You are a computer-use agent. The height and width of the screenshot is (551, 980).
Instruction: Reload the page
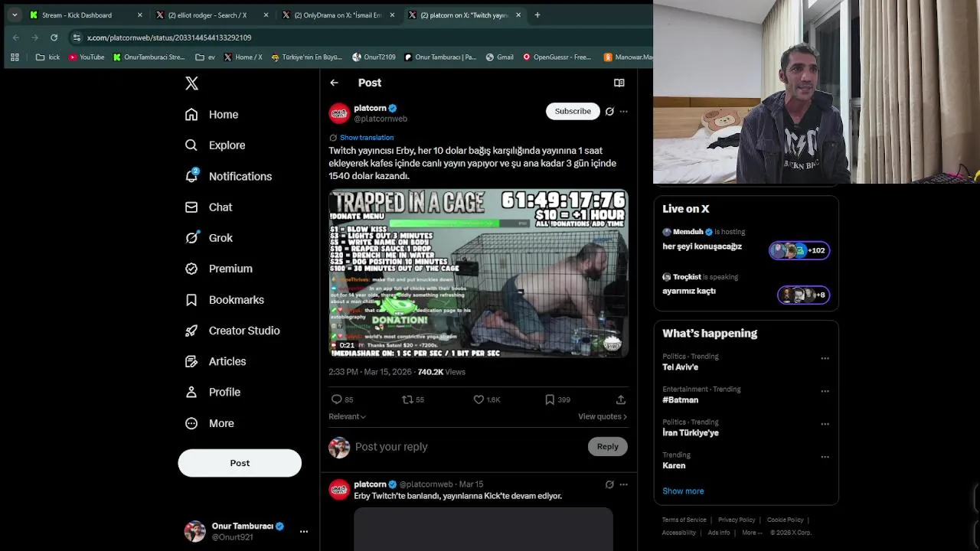pos(54,37)
